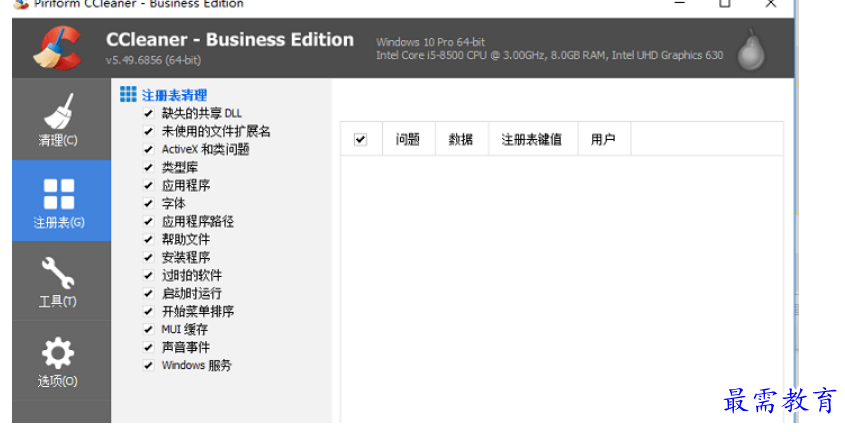This screenshot has width=845, height=432.
Task: Open the Tools (工具) section
Action: point(61,281)
